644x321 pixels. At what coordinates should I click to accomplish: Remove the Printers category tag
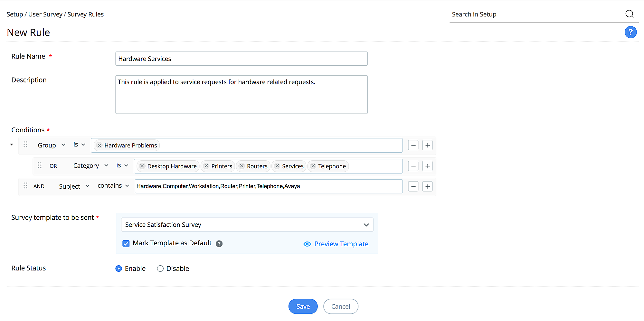click(x=206, y=166)
